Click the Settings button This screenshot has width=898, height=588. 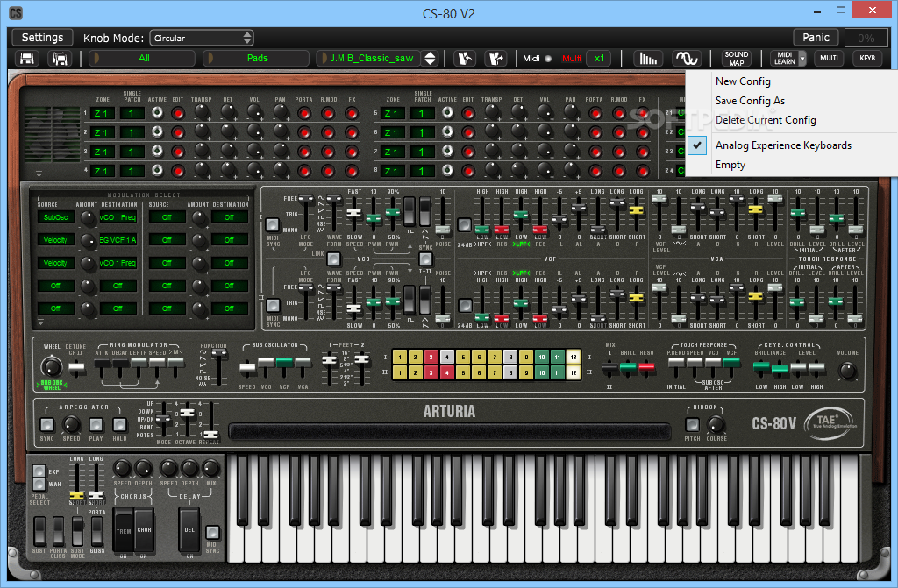(42, 38)
